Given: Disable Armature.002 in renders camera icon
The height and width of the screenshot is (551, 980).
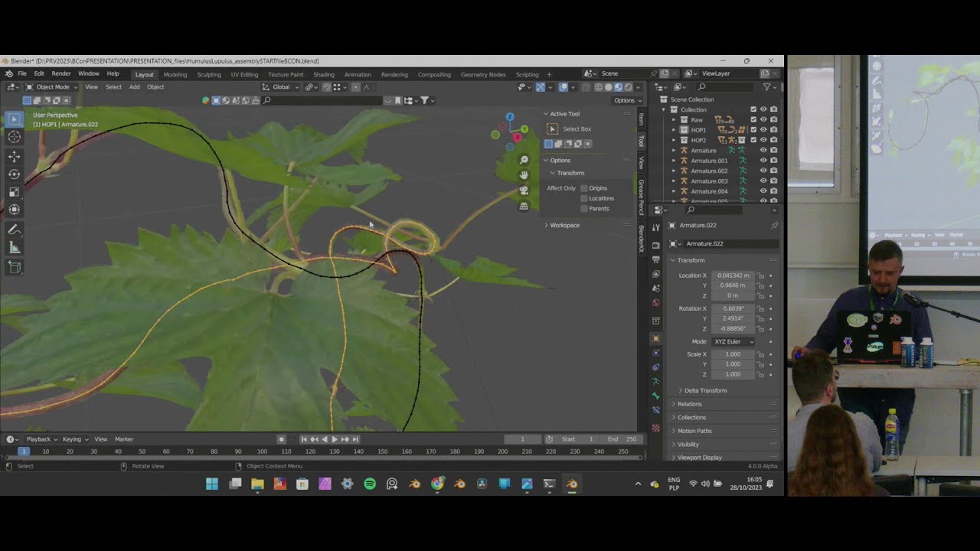Looking at the screenshot, I should (774, 171).
